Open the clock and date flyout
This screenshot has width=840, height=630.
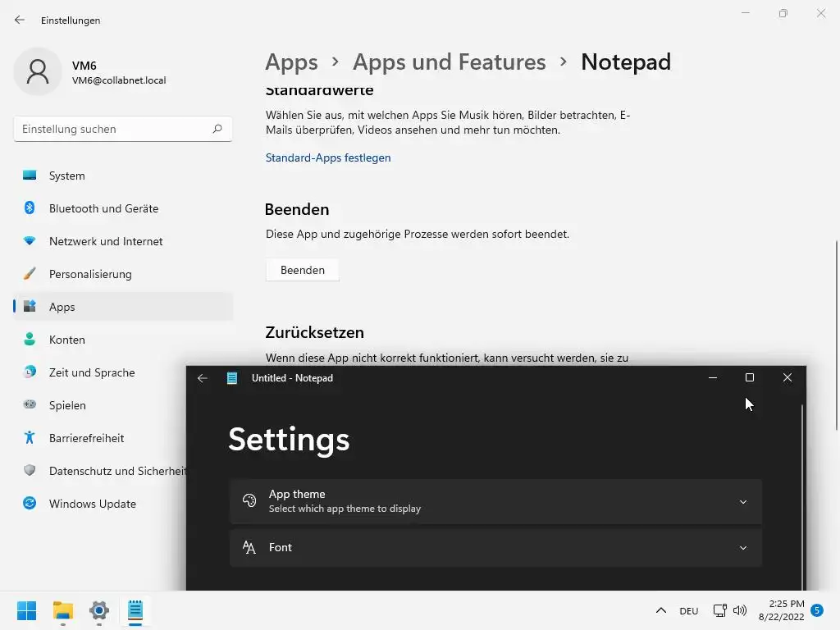pyautogui.click(x=781, y=610)
